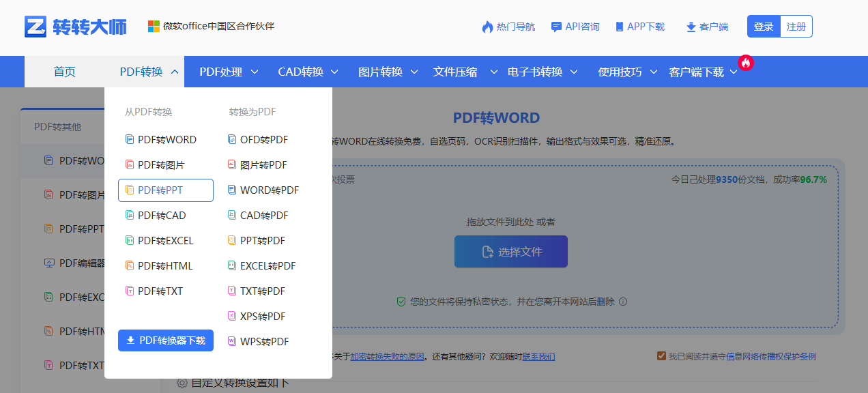Screen dimensions: 868x393
Task: Click the PDF转CAD icon in dropdown
Action: coord(130,215)
